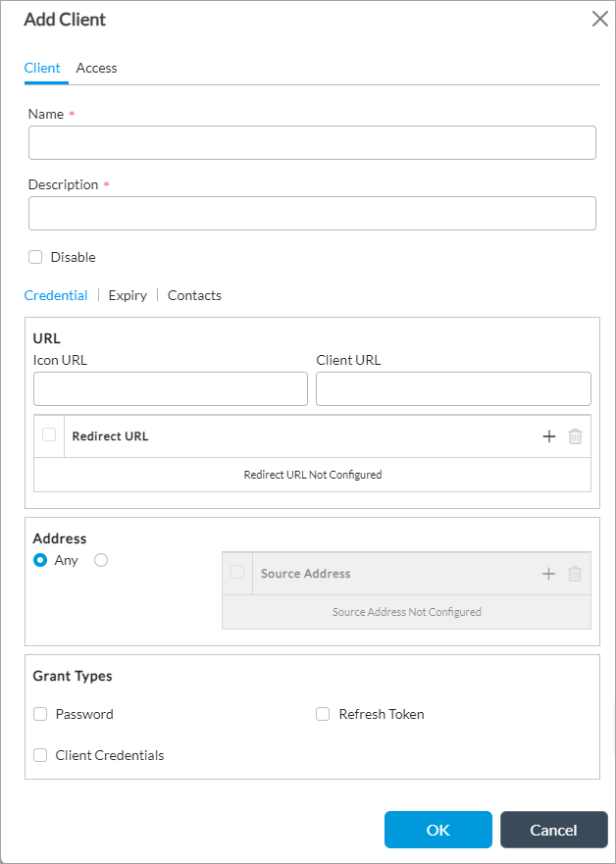
Task: Click the plus icon in Source Address header
Action: [x=548, y=574]
